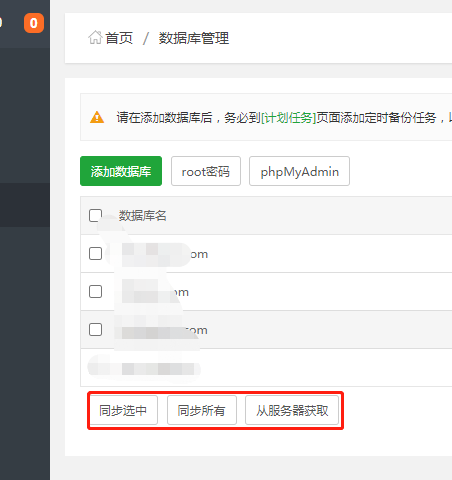The image size is (452, 480).
Task: Click the 数据库名 column header
Action: point(143,216)
